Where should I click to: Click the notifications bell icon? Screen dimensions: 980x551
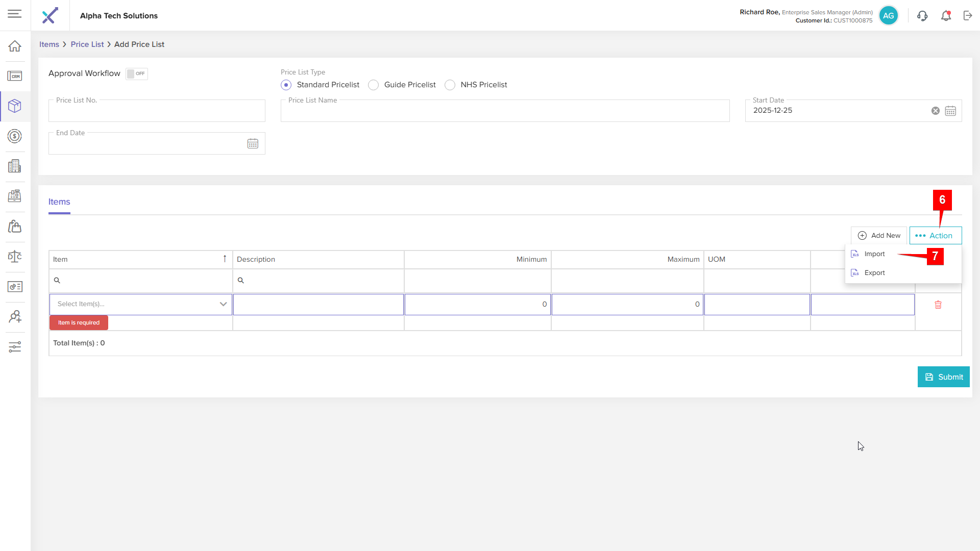click(x=946, y=16)
